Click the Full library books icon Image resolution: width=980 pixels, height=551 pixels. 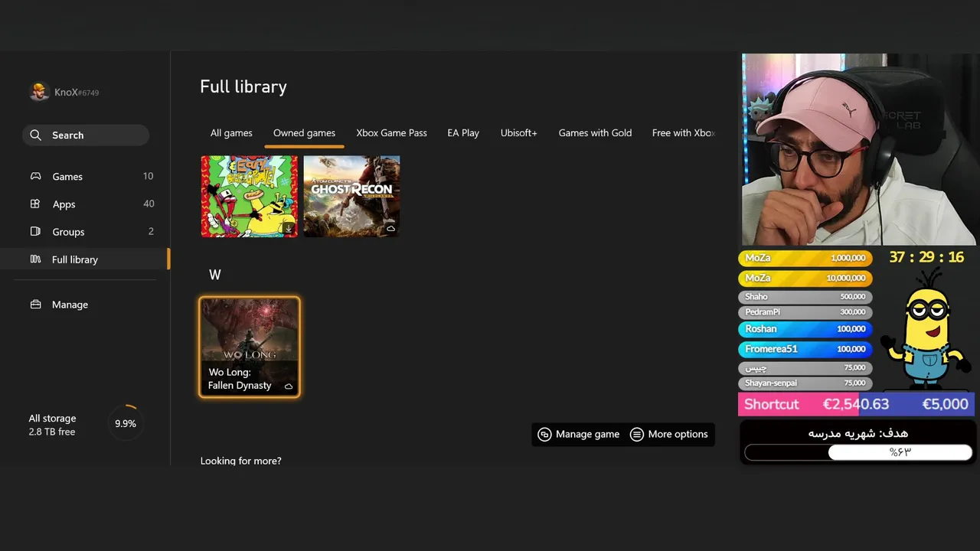[35, 259]
